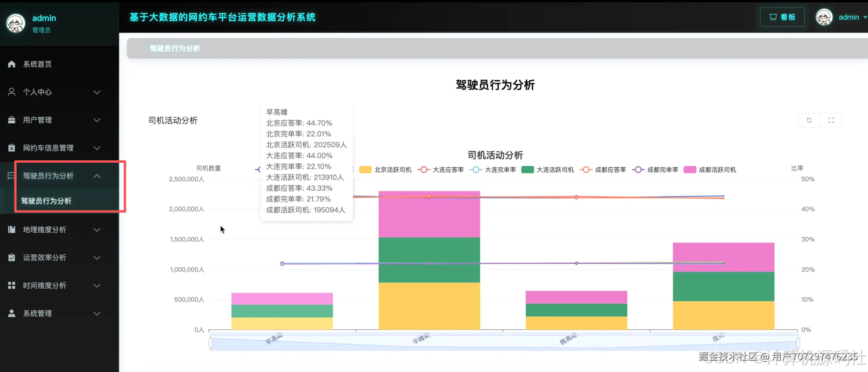
Task: Click the chart fullscreen icon
Action: coord(831,120)
